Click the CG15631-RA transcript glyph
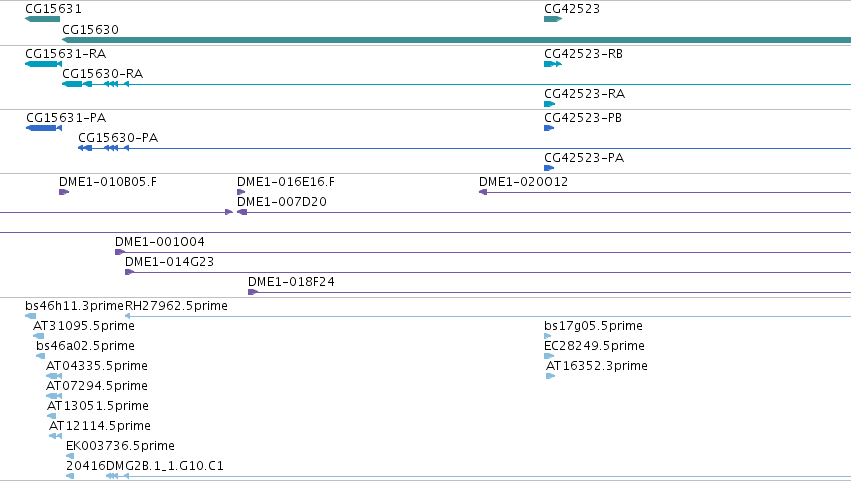Image resolution: width=851 pixels, height=481 pixels. coord(43,64)
